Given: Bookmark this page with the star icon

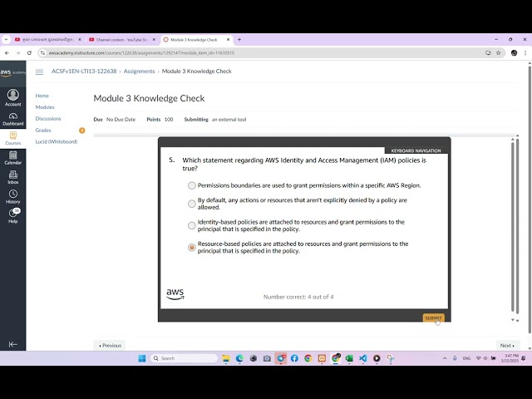Looking at the screenshot, I should tap(498, 53).
